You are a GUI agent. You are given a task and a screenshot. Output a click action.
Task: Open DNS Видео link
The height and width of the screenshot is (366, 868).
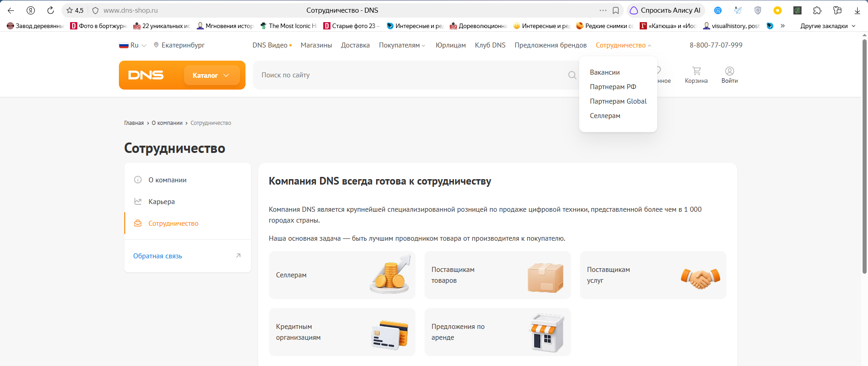(272, 45)
